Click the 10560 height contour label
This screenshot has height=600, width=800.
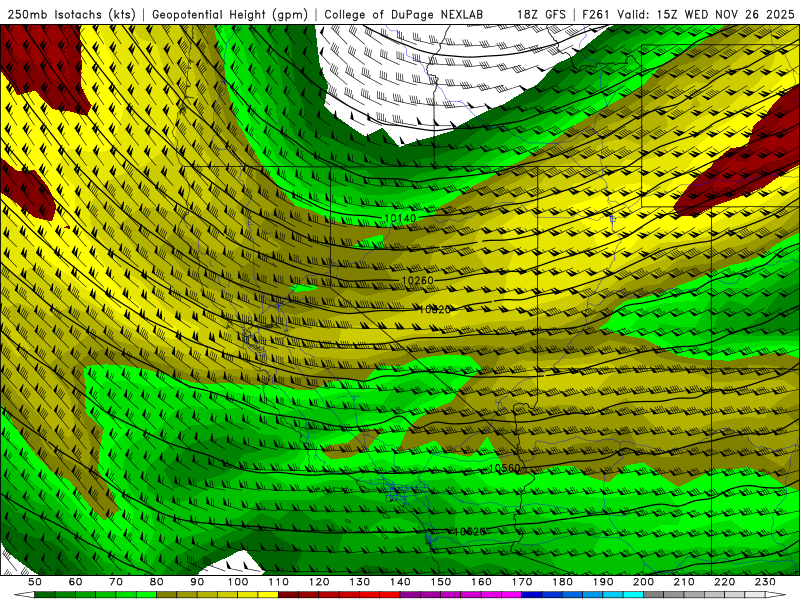pos(505,468)
